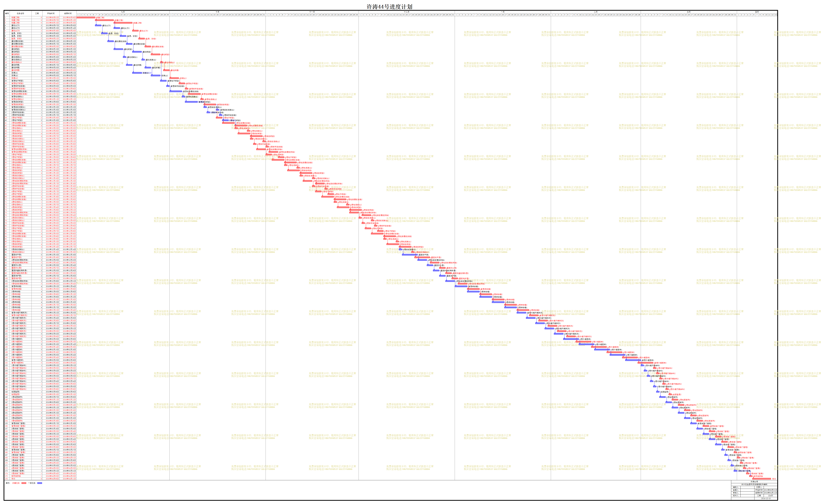Select task name 基础土方3 in the table
The image size is (821, 504).
click(x=16, y=31)
